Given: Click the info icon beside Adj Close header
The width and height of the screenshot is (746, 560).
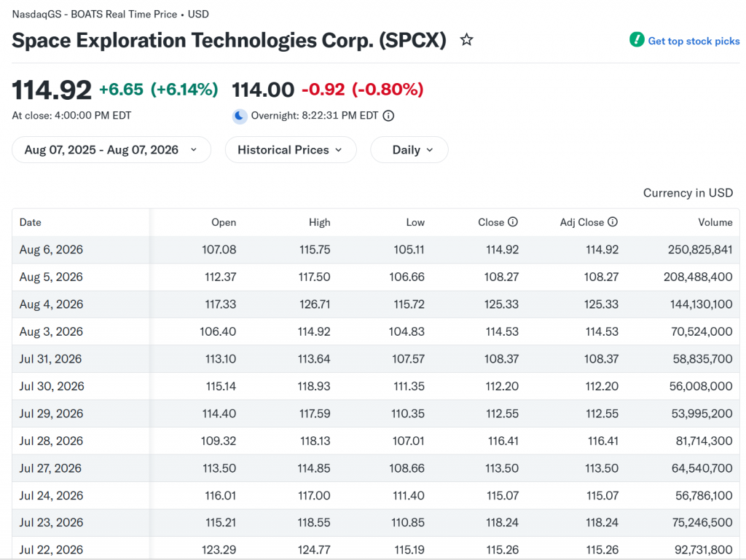Looking at the screenshot, I should click(613, 222).
